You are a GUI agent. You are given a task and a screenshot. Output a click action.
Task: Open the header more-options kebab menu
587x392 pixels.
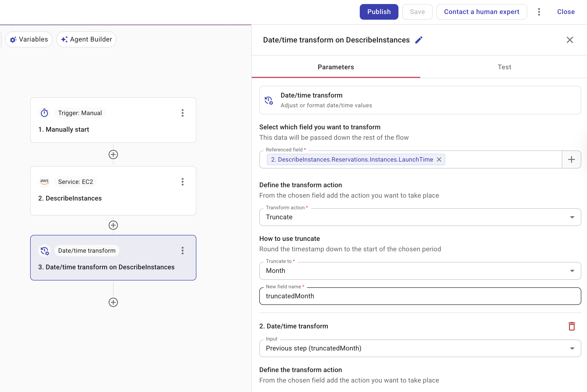(x=539, y=12)
